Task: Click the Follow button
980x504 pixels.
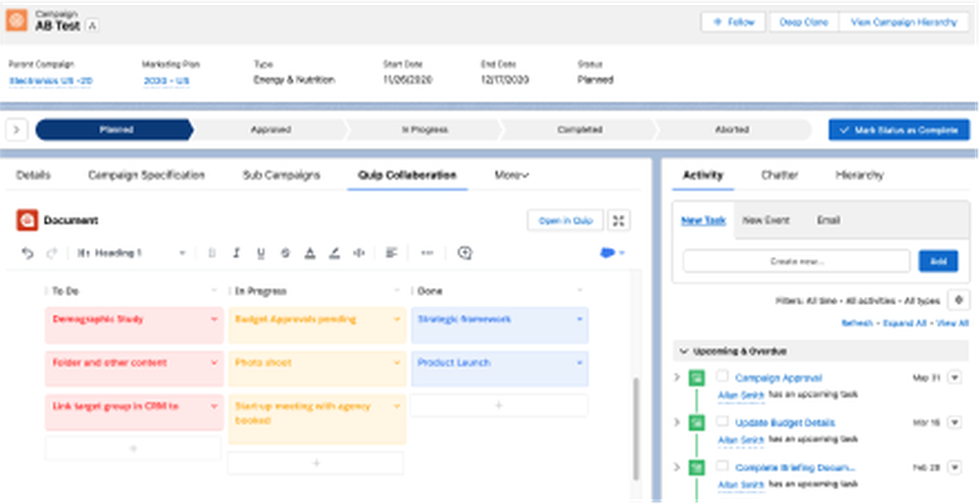Action: point(733,22)
